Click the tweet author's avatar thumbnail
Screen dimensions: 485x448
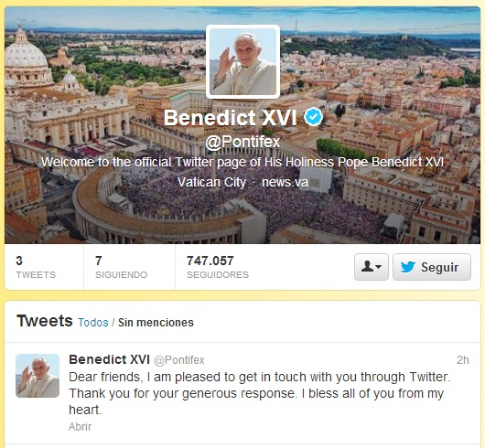tap(38, 376)
